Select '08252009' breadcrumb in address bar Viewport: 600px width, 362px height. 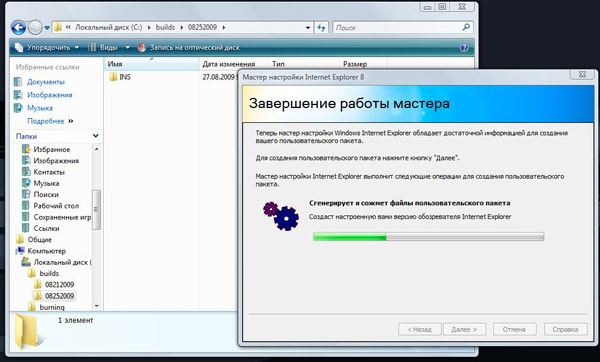pyautogui.click(x=202, y=28)
